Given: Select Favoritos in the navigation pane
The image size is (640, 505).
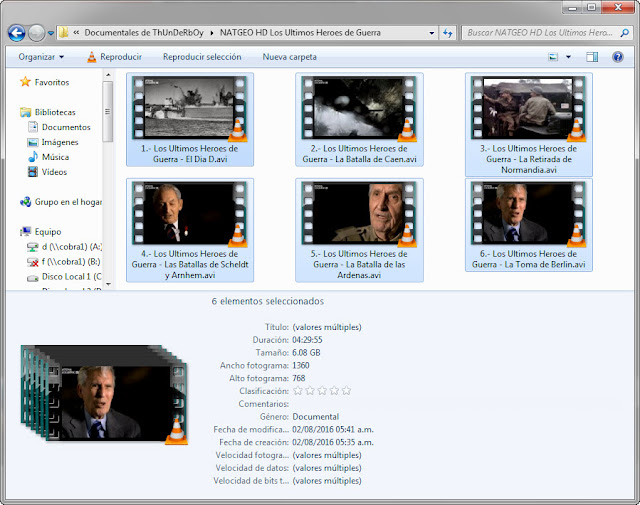Looking at the screenshot, I should click(52, 82).
